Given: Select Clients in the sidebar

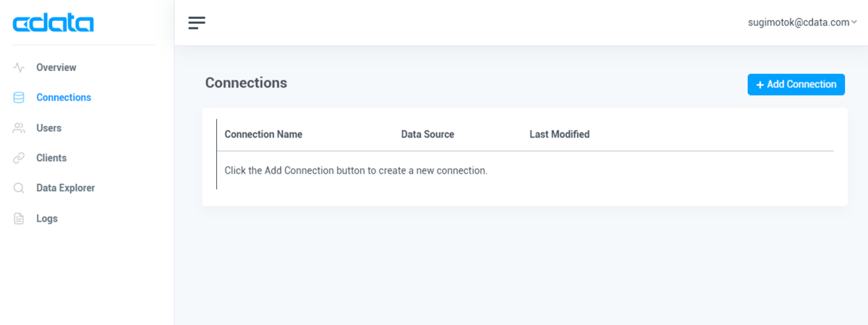Looking at the screenshot, I should [51, 158].
